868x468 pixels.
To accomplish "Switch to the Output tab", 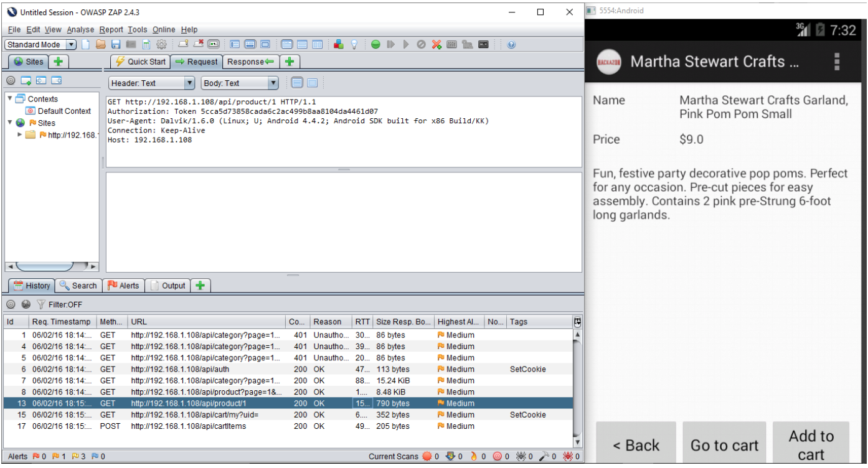I will 167,286.
